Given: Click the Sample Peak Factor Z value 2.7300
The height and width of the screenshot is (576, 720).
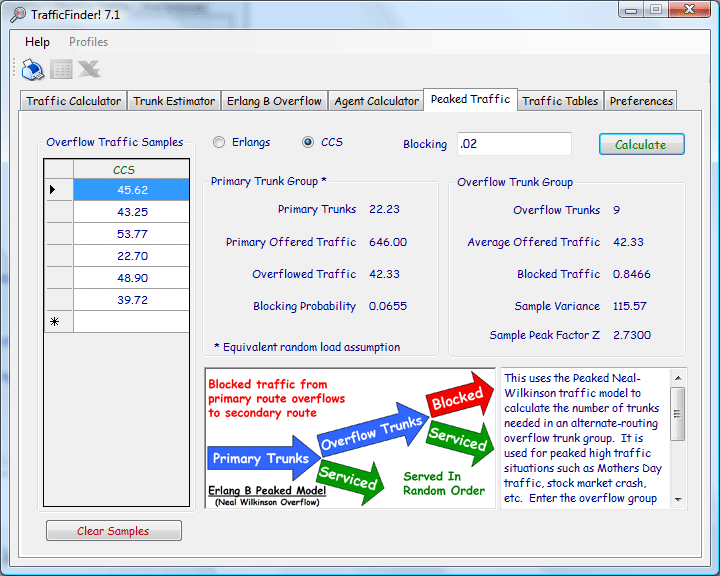Looking at the screenshot, I should pyautogui.click(x=632, y=335).
